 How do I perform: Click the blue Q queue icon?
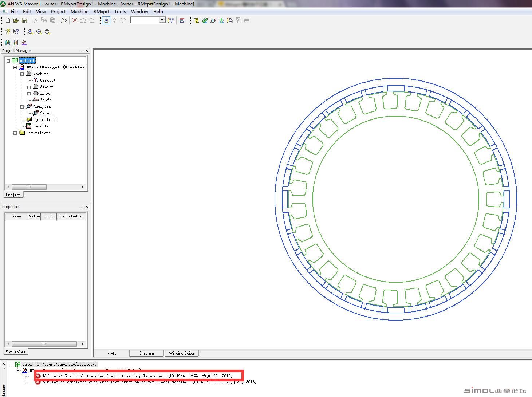click(x=182, y=20)
